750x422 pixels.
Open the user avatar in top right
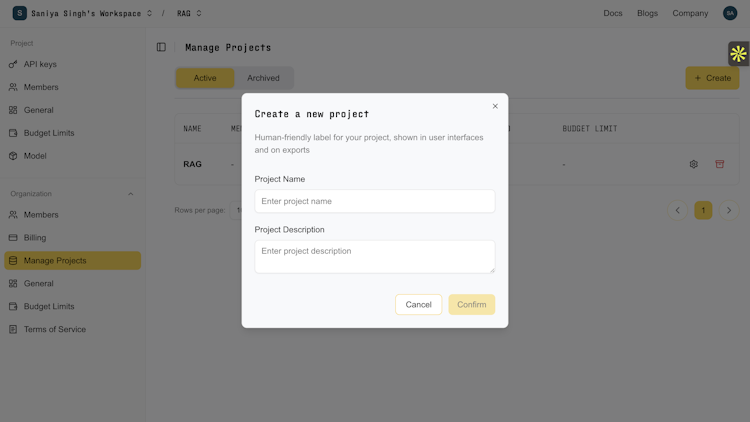[730, 13]
